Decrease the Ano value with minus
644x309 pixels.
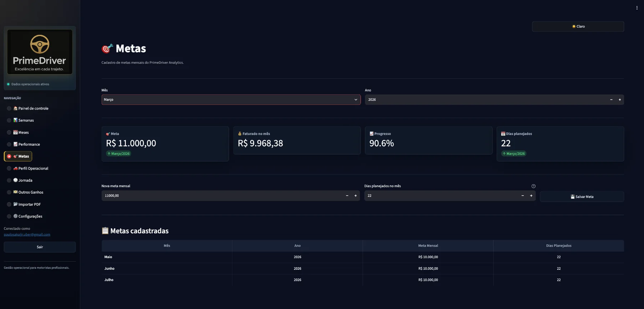(x=611, y=100)
